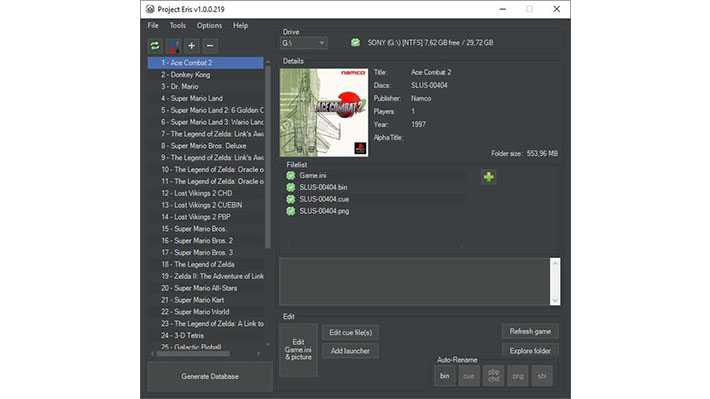Select 15 - Super Mario Bros.
The image size is (710, 399).
click(206, 229)
